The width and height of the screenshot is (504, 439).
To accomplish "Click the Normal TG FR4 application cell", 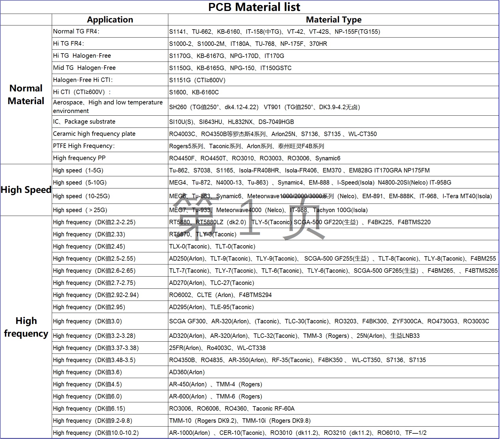I will coord(110,32).
